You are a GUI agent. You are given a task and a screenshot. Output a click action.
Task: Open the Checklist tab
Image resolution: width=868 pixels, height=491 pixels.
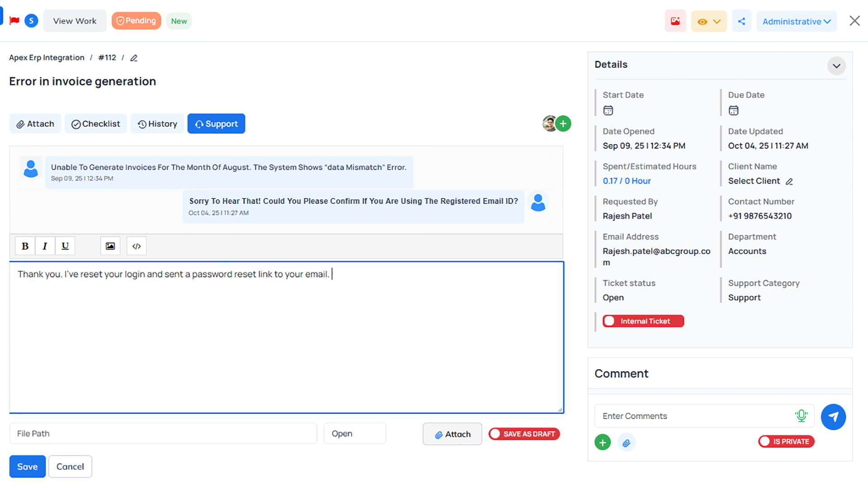point(96,124)
